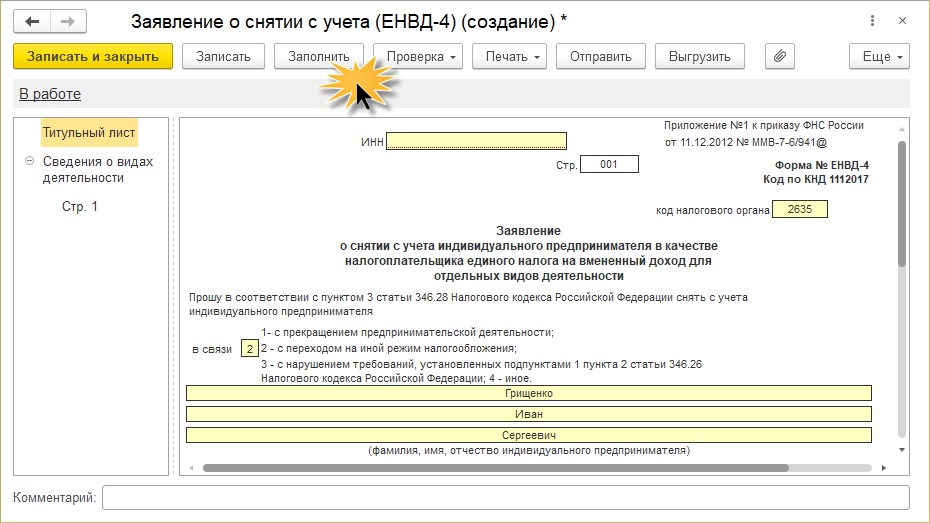930x523 pixels.
Task: Open the В работе status link
Action: (50, 94)
